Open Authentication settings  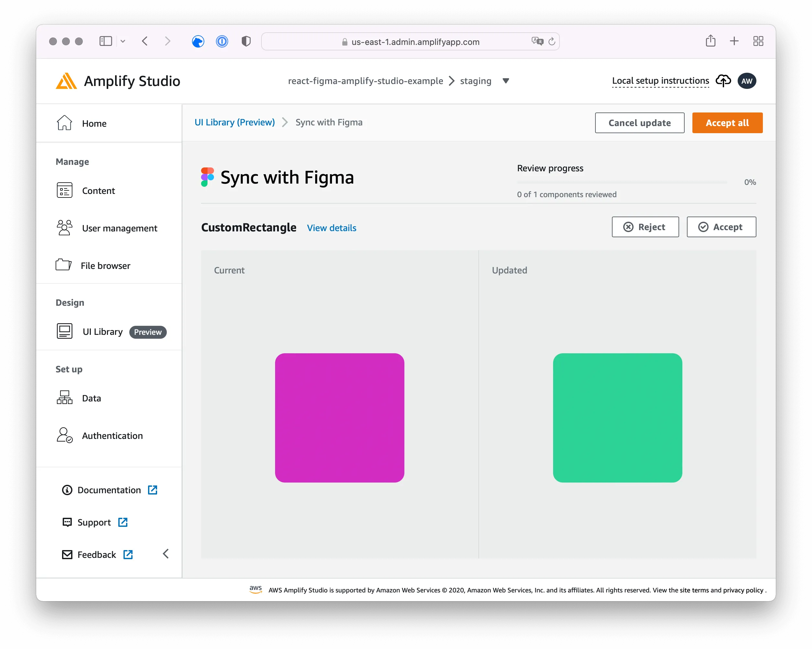(112, 436)
